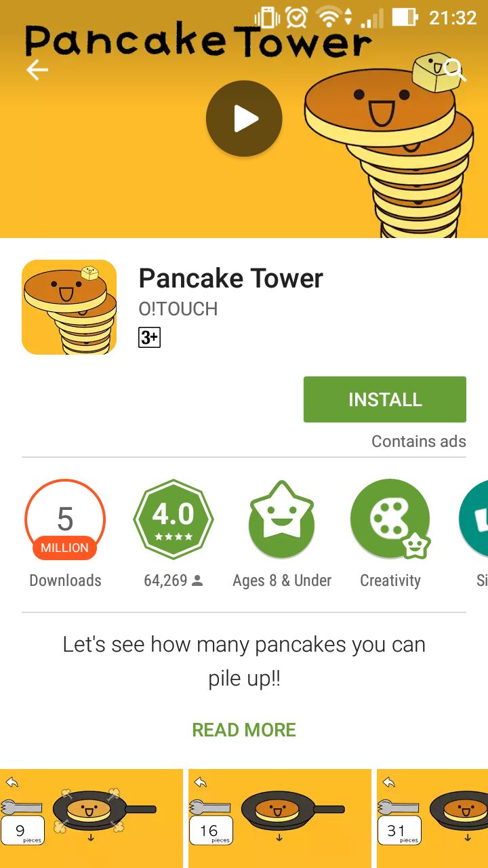Tap the back arrow icon

[x=37, y=70]
